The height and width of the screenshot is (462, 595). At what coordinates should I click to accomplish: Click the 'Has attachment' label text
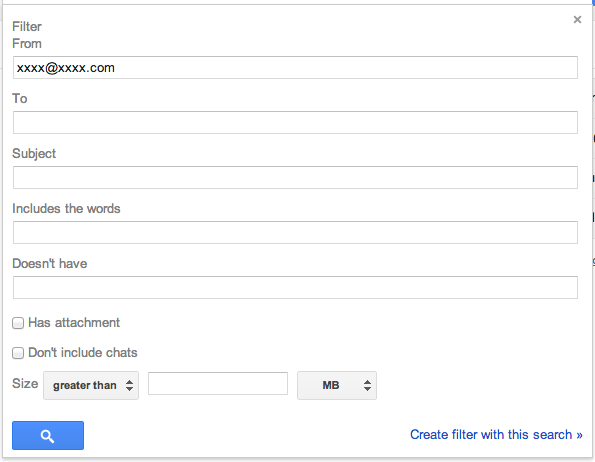[x=74, y=323]
